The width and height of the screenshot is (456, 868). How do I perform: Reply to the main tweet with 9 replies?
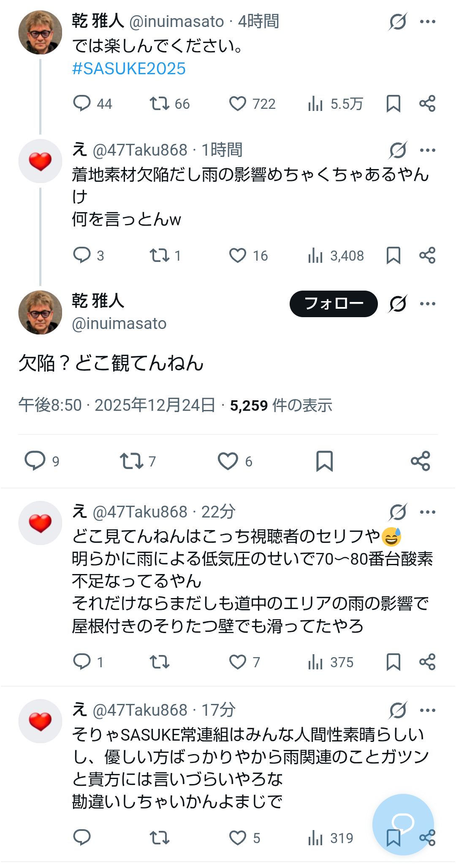click(35, 461)
